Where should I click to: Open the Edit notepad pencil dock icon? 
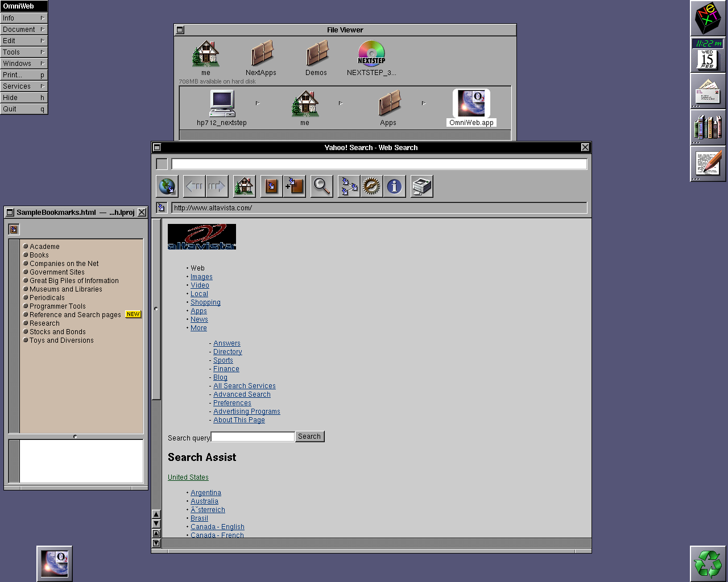tap(708, 164)
